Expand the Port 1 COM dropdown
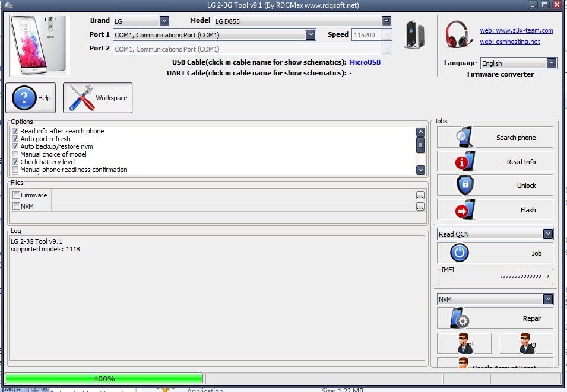This screenshot has width=567, height=392. [311, 34]
